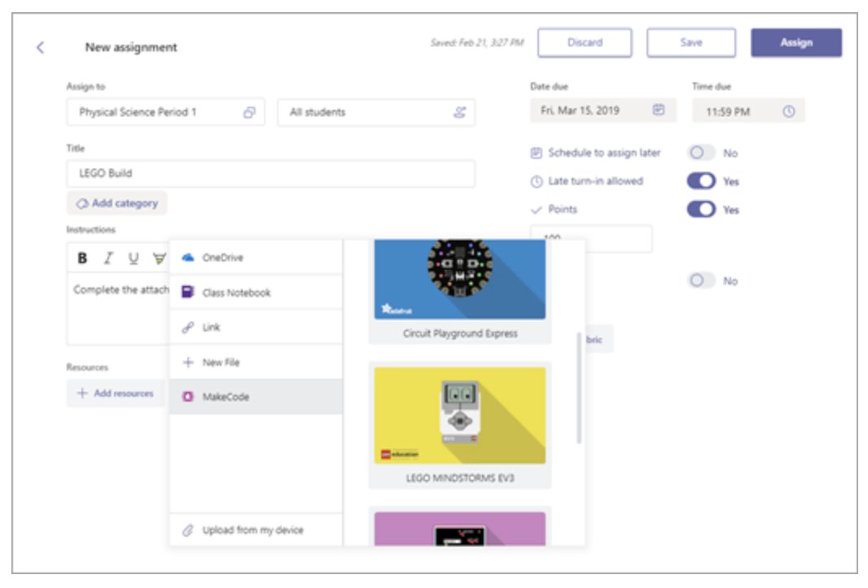Toggle the switch below the points field
Viewport: 868px width, 588px height.
tap(701, 281)
